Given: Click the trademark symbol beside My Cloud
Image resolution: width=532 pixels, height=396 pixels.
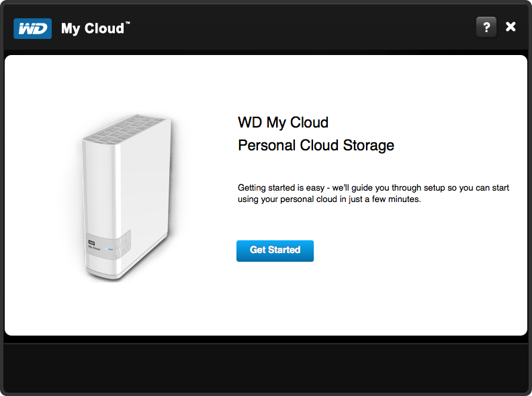Looking at the screenshot, I should (128, 23).
